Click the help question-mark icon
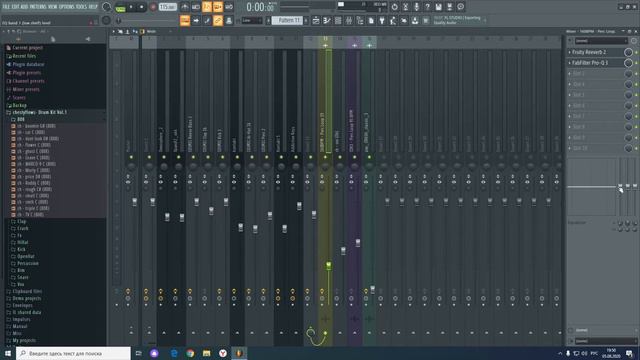Image resolution: width=640 pixels, height=360 pixels. click(x=427, y=7)
